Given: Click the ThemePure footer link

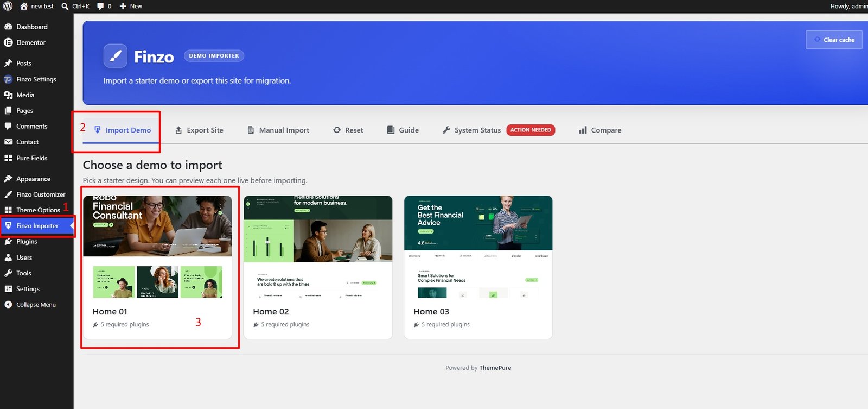Looking at the screenshot, I should point(495,368).
